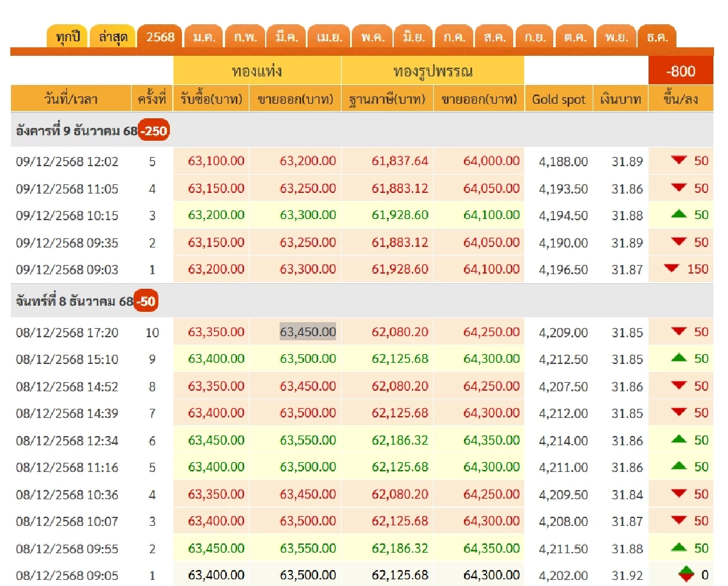Click the -50 badge for Monday 8 December
728x586 pixels.
[x=146, y=301]
